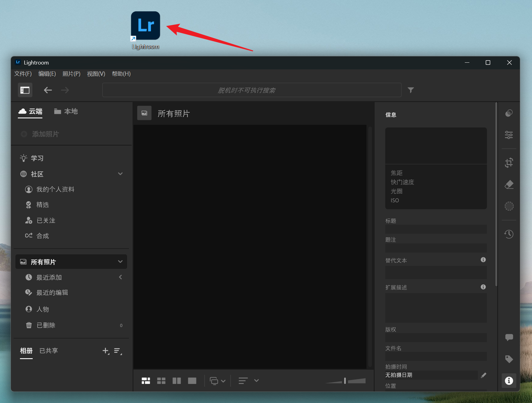Expand the 最近添加 arrow
Image resolution: width=532 pixels, height=403 pixels.
pyautogui.click(x=120, y=277)
